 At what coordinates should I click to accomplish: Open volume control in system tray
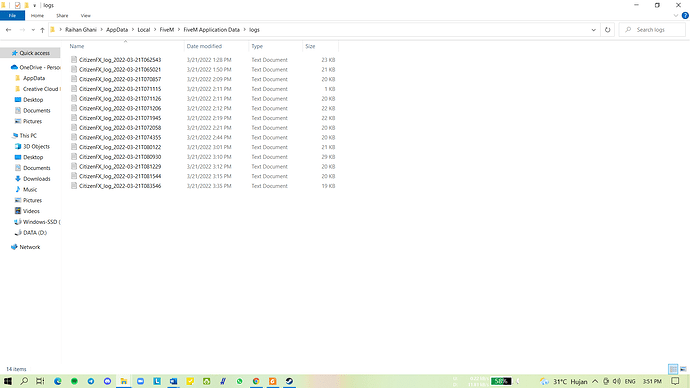pos(617,381)
